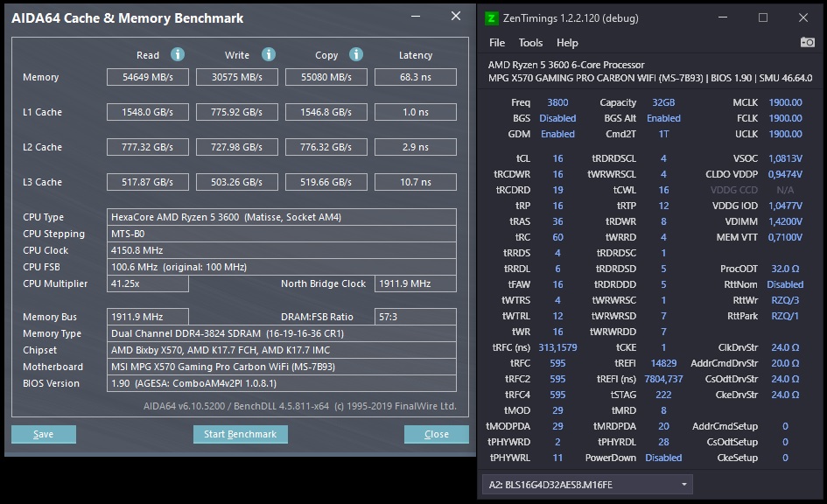Minimize the ZenTimings window

click(723, 17)
